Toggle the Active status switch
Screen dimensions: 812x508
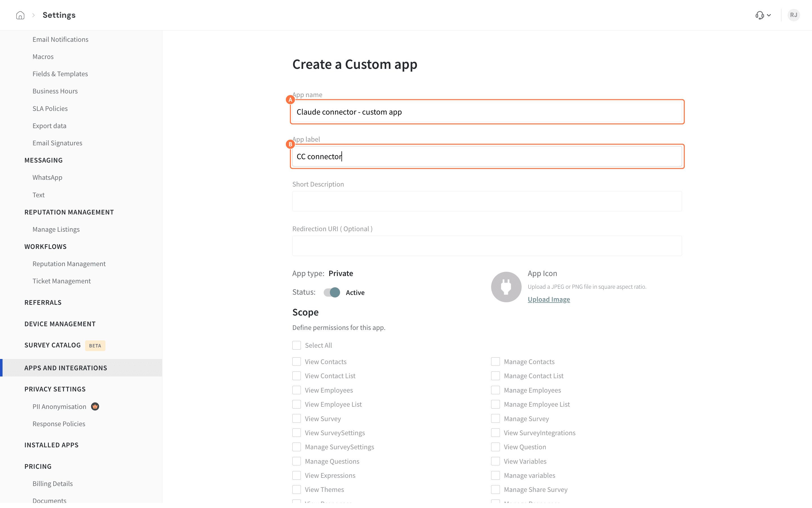click(x=332, y=292)
